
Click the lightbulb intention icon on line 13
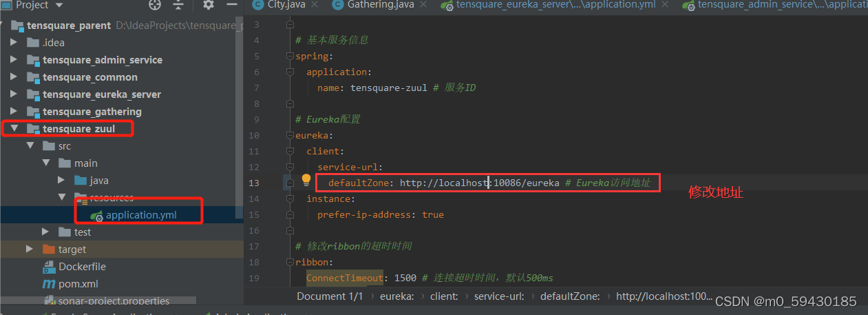[306, 181]
